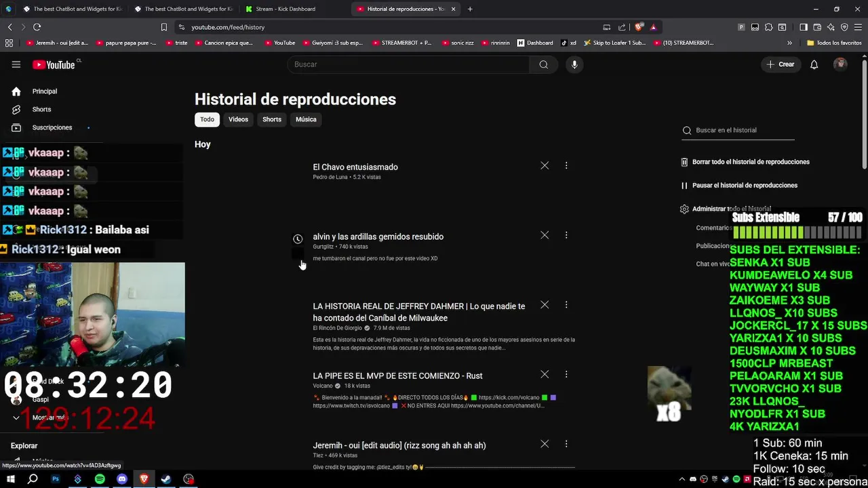868x488 pixels.
Task: Open 'Jeremih - oui [edit audio]' video
Action: coord(399,445)
